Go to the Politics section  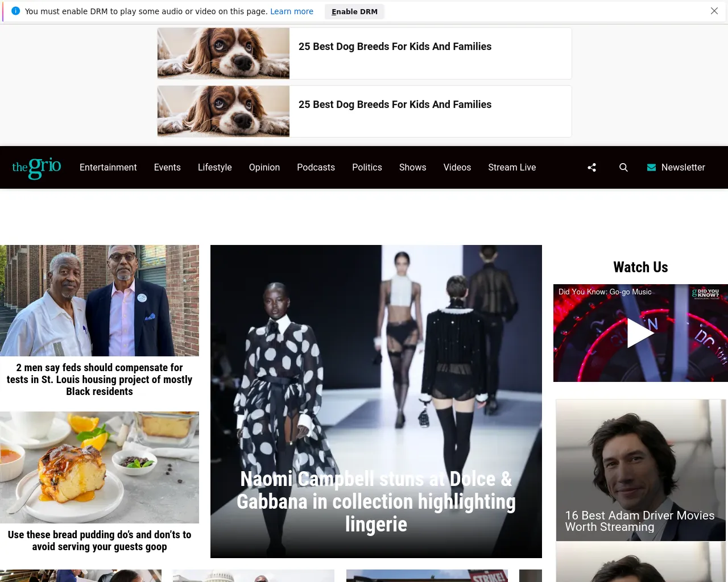[367, 168]
